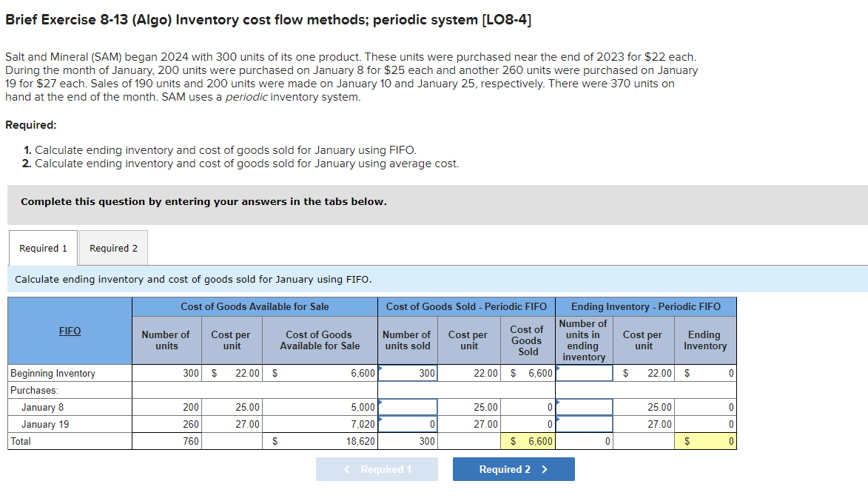Switch to the Required 2 tab
868x498 pixels.
[112, 248]
